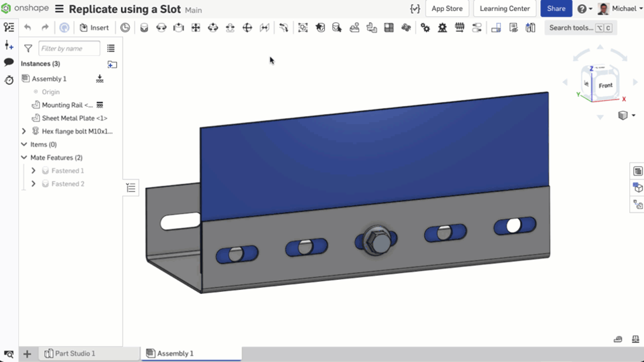The width and height of the screenshot is (644, 362).
Task: Select the Revolute mate tool
Action: pos(161,28)
